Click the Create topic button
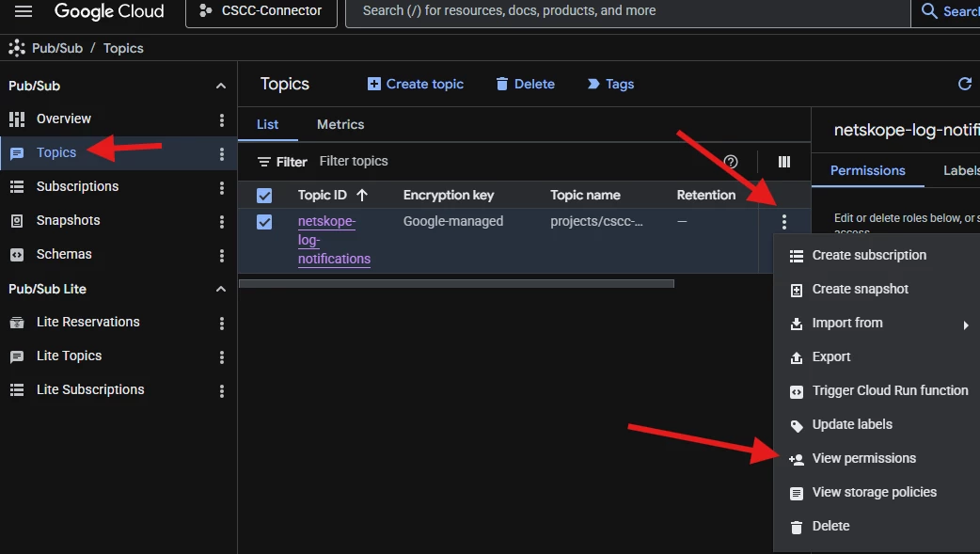The height and width of the screenshot is (554, 980). 416,84
